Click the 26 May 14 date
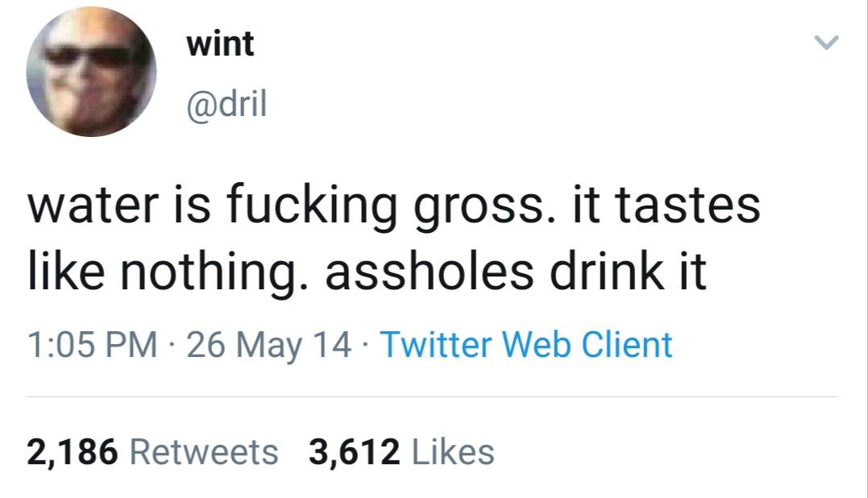 pos(268,345)
